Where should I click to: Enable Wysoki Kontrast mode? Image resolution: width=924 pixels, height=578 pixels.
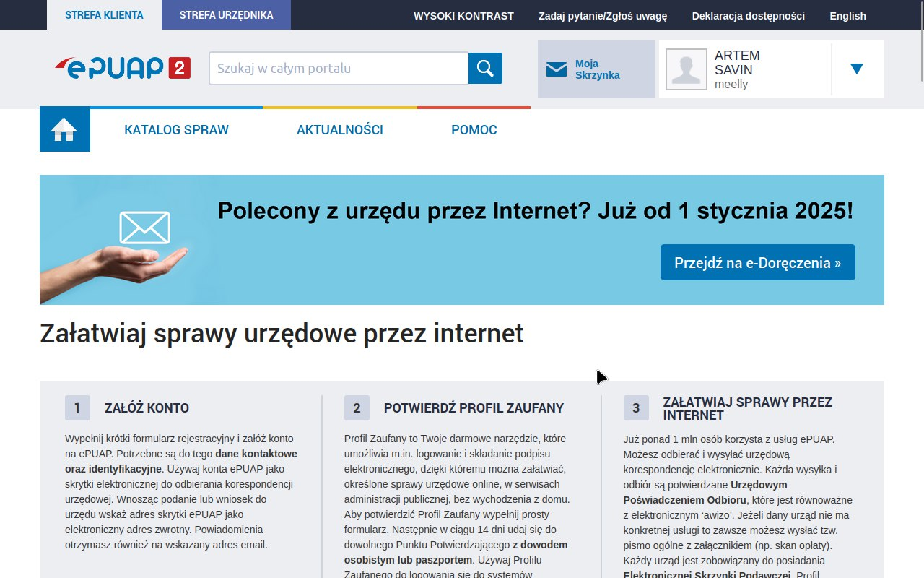[463, 16]
